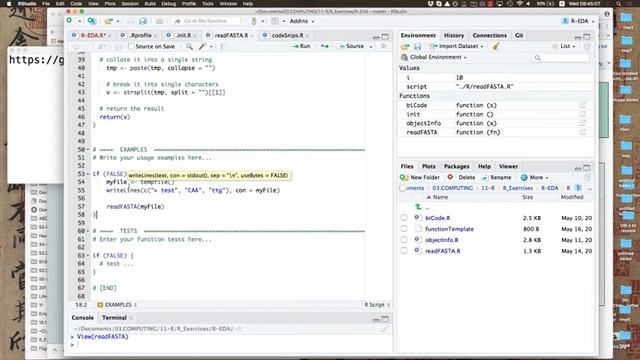
Task: Collapse the TESTS section fold at line 60
Action: (88, 231)
